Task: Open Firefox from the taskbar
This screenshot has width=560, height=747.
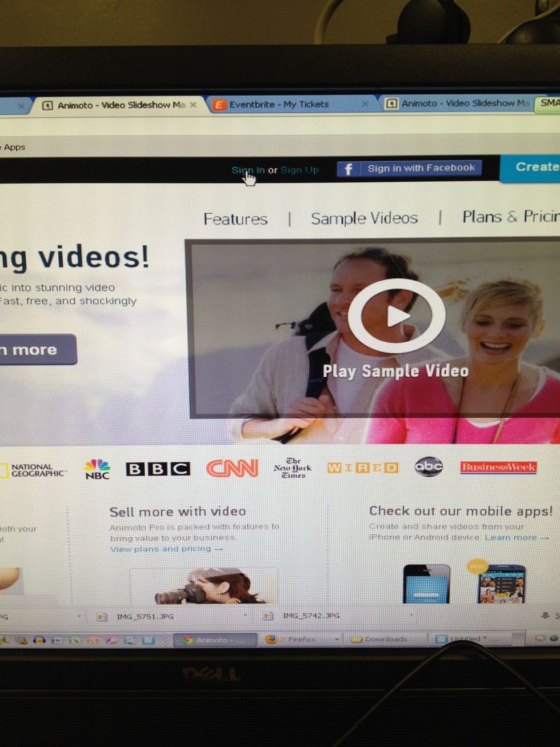Action: pos(297,639)
